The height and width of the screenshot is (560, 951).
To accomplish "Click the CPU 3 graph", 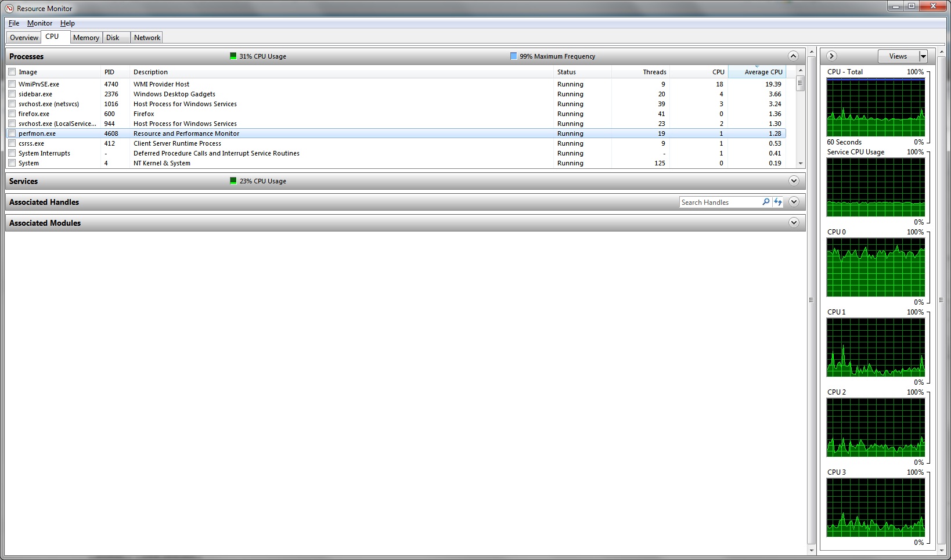I will tap(876, 508).
